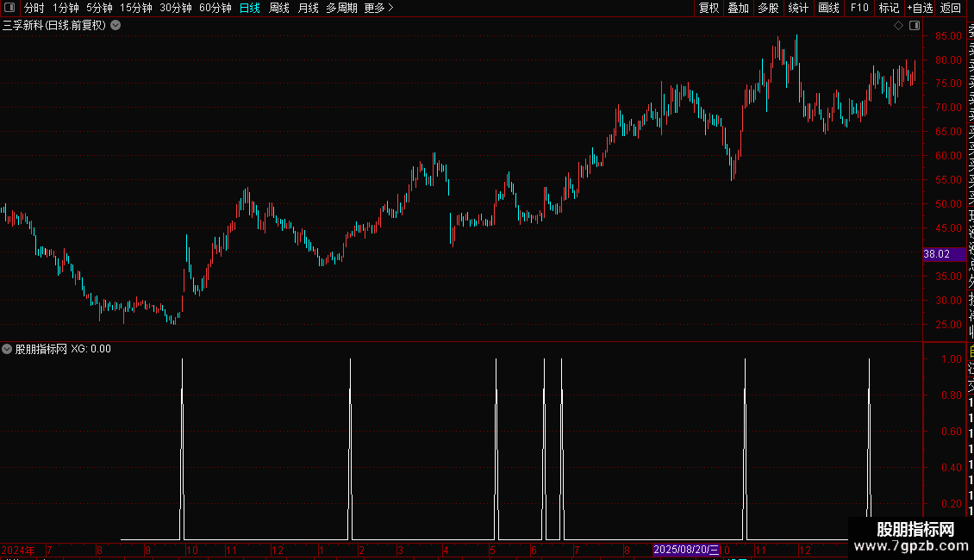Click the 38.02 price marker on axis
The image size is (974, 560).
944,254
